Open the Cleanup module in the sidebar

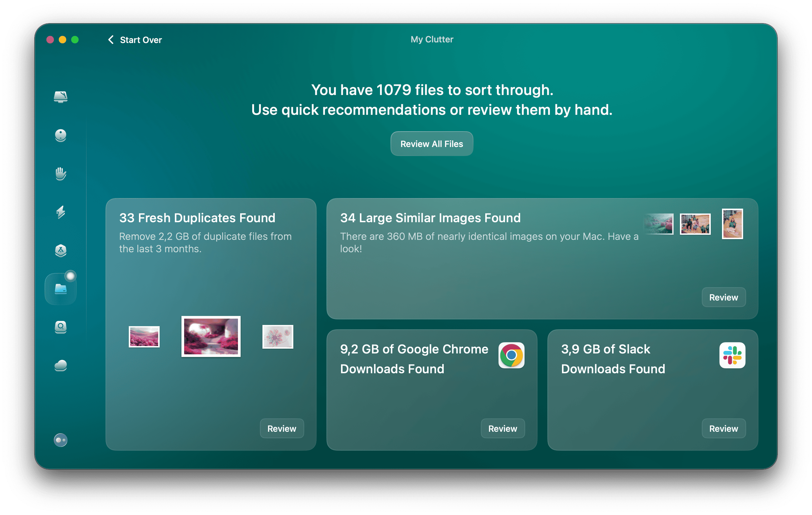[60, 136]
